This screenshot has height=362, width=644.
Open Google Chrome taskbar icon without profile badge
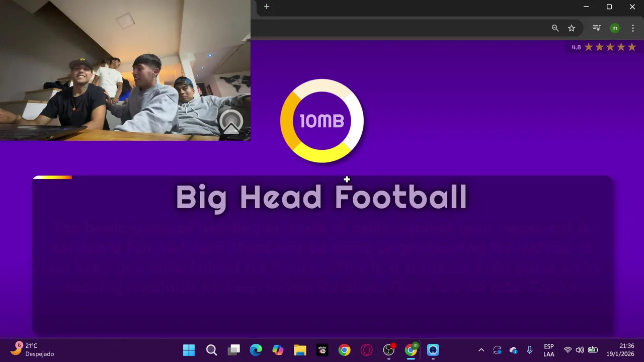pyautogui.click(x=344, y=350)
